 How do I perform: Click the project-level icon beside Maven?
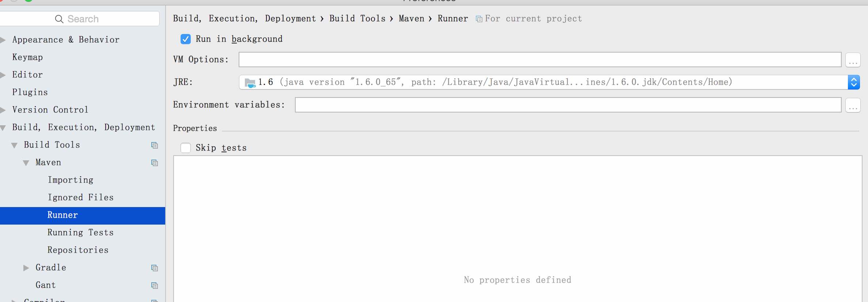[x=155, y=163]
